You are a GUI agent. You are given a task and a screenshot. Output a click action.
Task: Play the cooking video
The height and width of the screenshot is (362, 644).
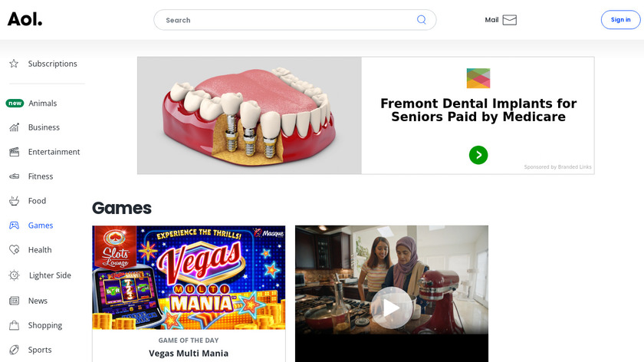(x=391, y=308)
